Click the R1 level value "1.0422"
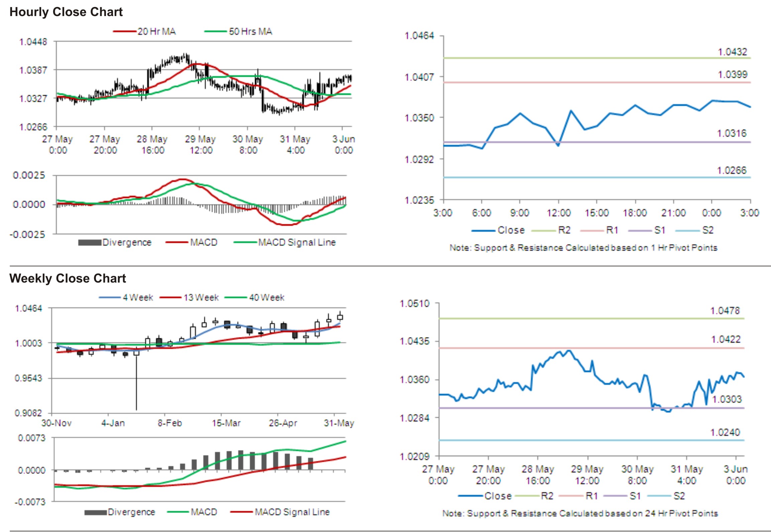Viewport: 771px width, 532px height. (726, 339)
